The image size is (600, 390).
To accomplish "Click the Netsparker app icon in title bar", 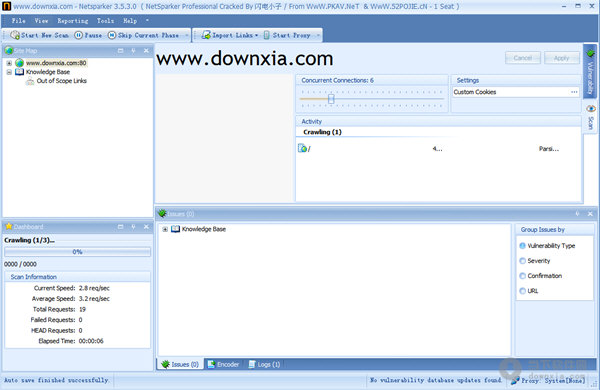I will coord(7,6).
